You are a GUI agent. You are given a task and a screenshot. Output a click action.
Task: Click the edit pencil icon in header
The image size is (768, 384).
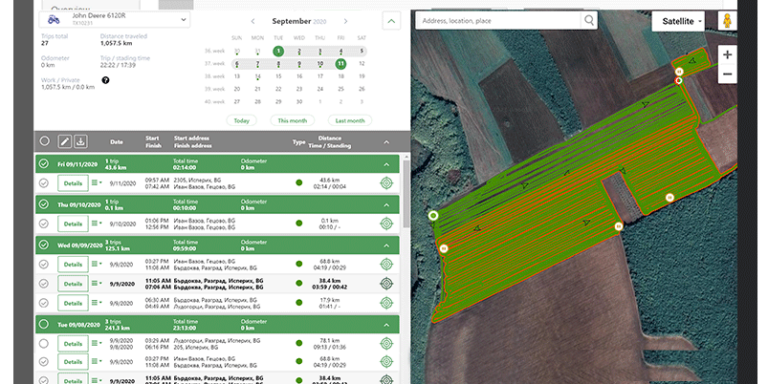(65, 142)
